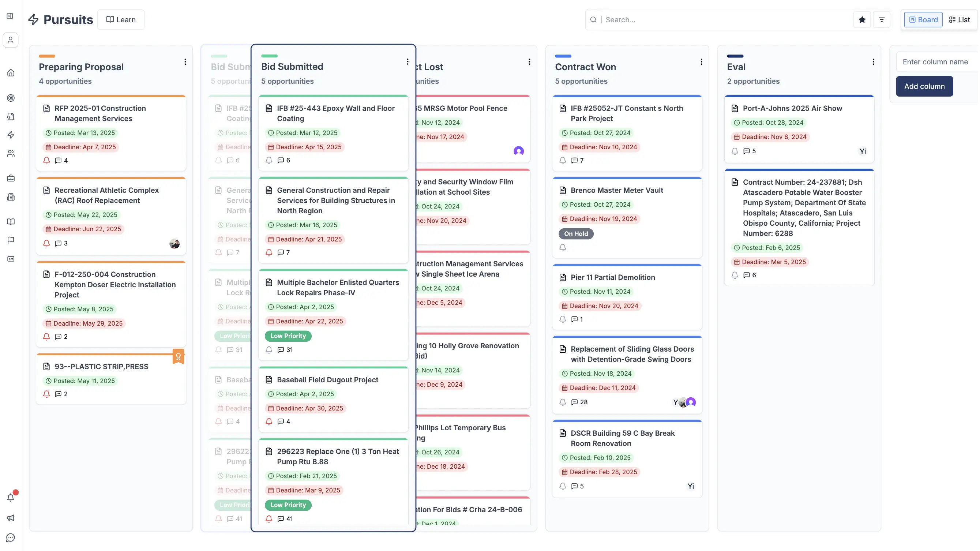The image size is (980, 551).
Task: Toggle bell on IFB #25-443 Epoxy Wall card
Action: pos(269,160)
